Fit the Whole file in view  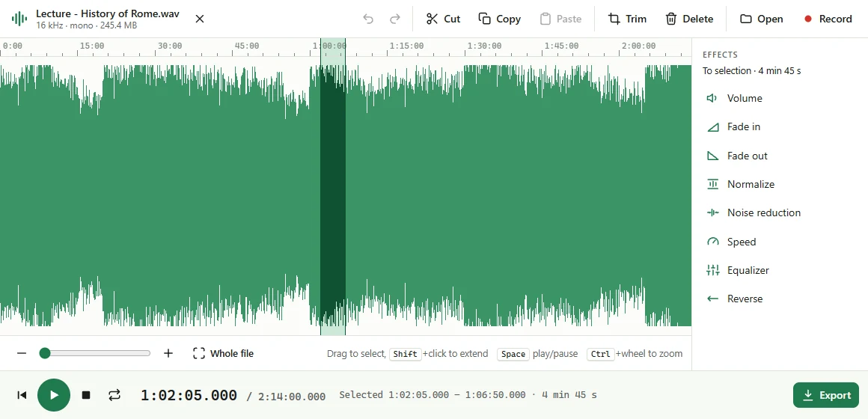[223, 353]
